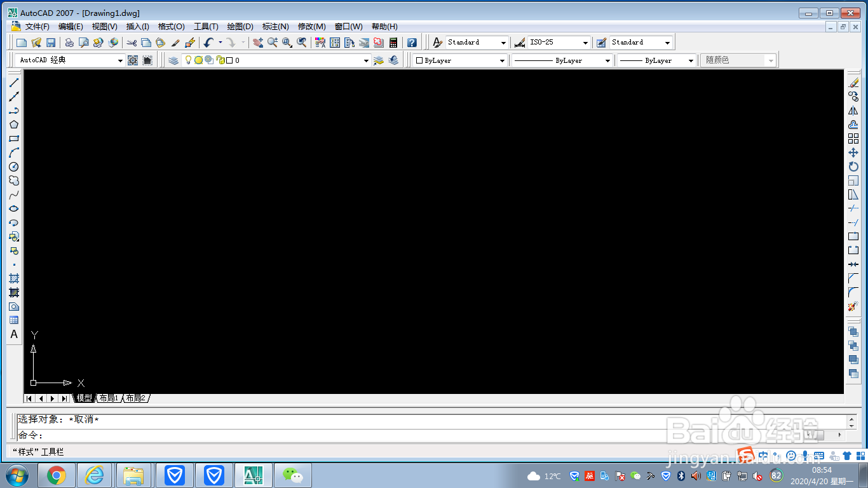Click the Pan realtime hand icon
Viewport: 868px width, 488px height.
[x=258, y=43]
